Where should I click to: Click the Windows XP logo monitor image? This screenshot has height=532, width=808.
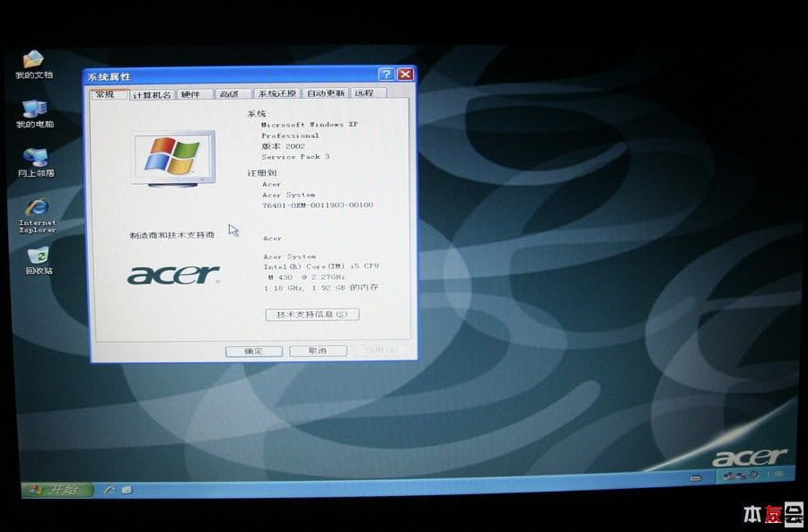pyautogui.click(x=173, y=158)
